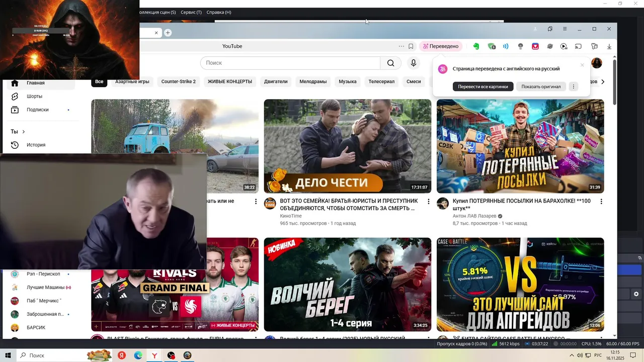Click the lightbulb extension icon

point(521,46)
